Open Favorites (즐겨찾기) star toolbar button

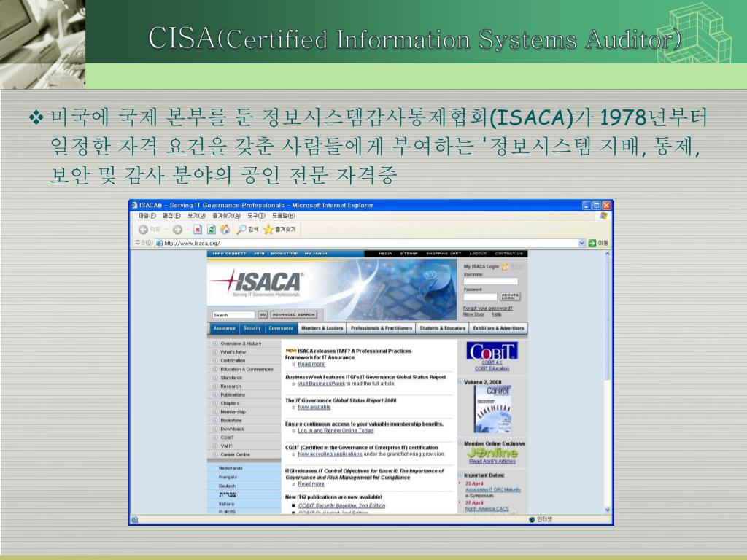pos(279,230)
